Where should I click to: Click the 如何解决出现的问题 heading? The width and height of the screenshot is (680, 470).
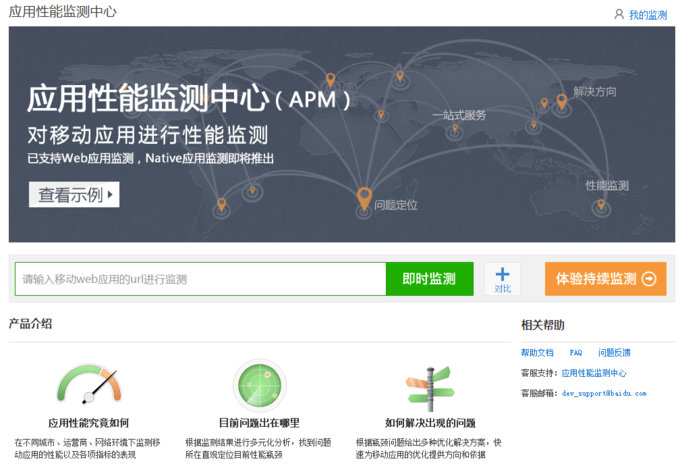pyautogui.click(x=430, y=423)
